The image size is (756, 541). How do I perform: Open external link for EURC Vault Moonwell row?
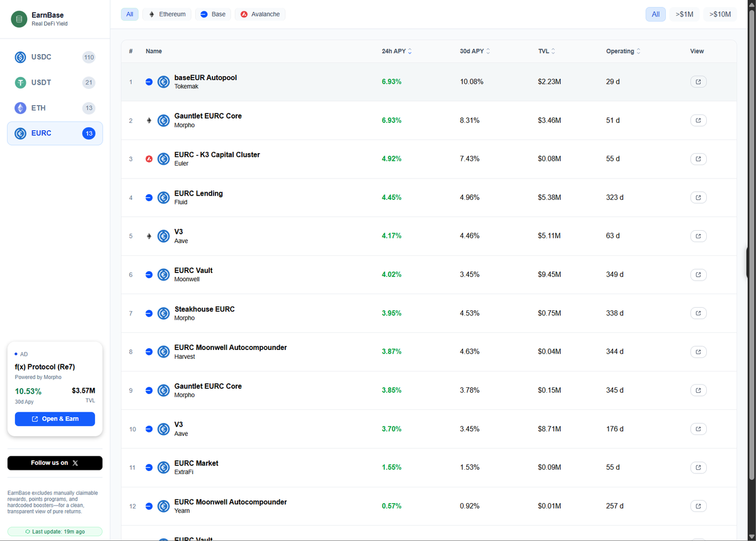pyautogui.click(x=698, y=275)
